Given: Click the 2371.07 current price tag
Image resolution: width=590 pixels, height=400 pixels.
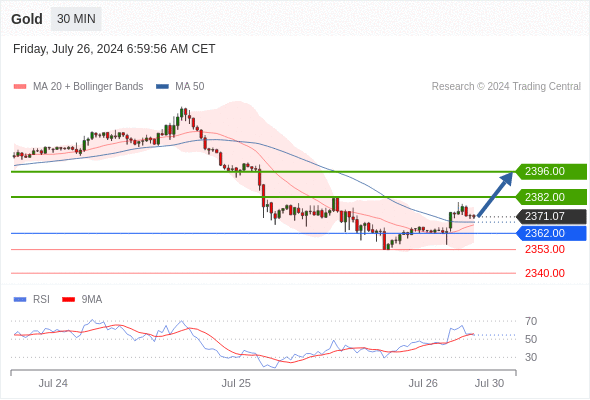Looking at the screenshot, I should 551,216.
